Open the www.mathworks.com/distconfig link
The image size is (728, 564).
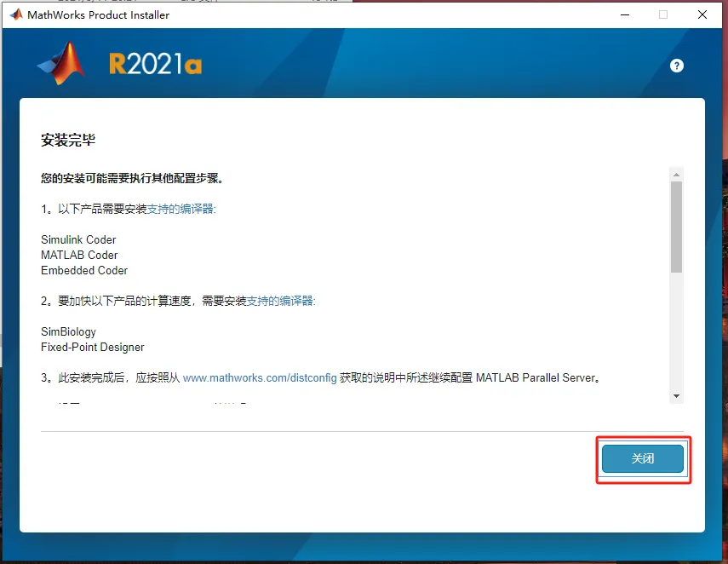[x=260, y=377]
